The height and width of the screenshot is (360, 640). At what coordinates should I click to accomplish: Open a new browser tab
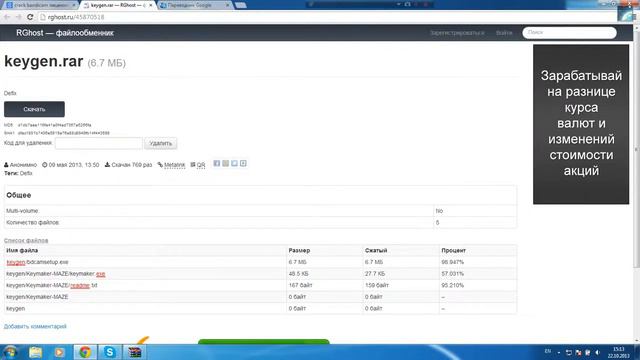click(x=241, y=5)
